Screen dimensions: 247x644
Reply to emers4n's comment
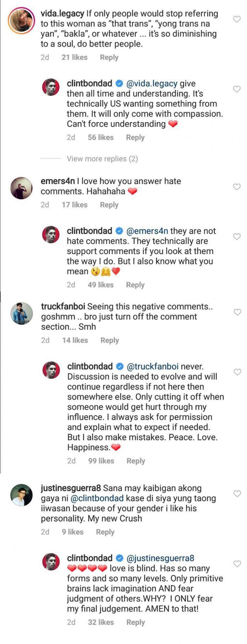click(109, 205)
